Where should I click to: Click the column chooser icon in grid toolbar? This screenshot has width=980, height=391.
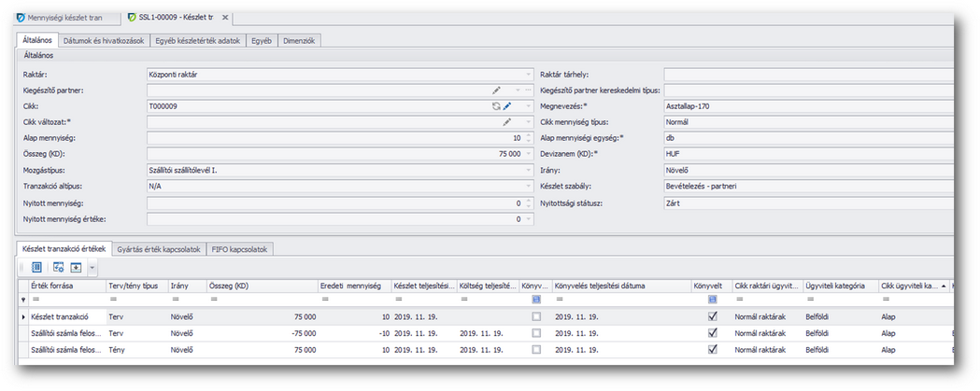[x=37, y=267]
